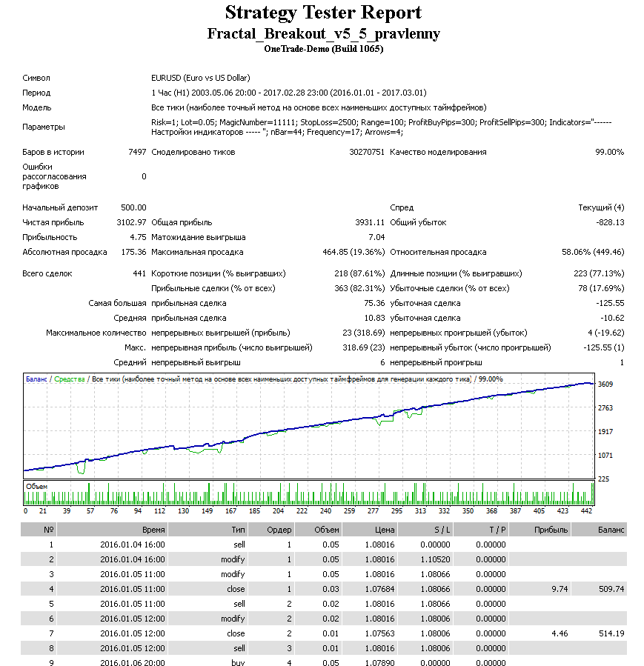Click the profit 9.74 in row 4
The width and height of the screenshot is (644, 666).
(560, 589)
